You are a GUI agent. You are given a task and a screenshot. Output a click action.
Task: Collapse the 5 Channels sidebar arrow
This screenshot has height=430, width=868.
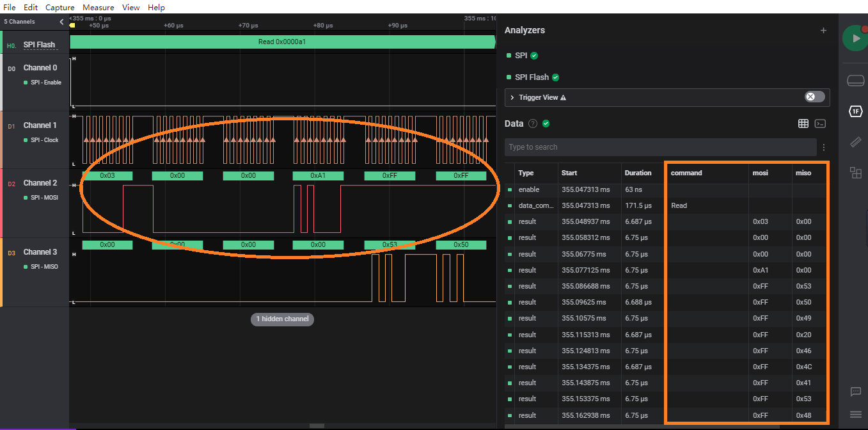pos(62,22)
